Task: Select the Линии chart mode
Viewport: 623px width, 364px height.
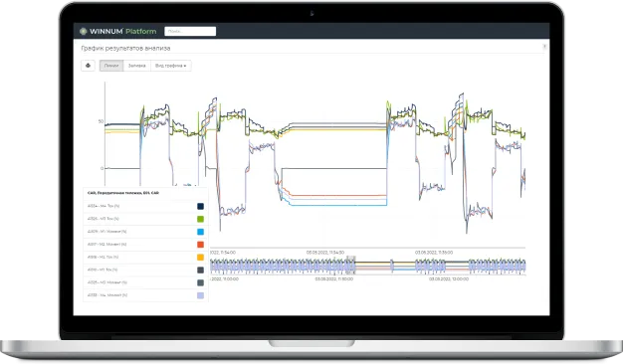Action: click(x=111, y=66)
